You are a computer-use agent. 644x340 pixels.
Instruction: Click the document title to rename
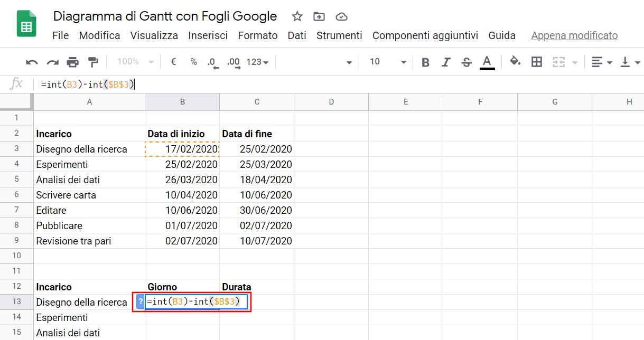tap(165, 16)
